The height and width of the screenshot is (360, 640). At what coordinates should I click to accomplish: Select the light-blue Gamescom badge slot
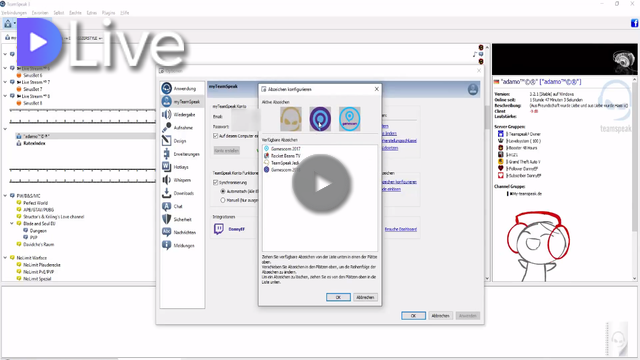click(x=349, y=119)
